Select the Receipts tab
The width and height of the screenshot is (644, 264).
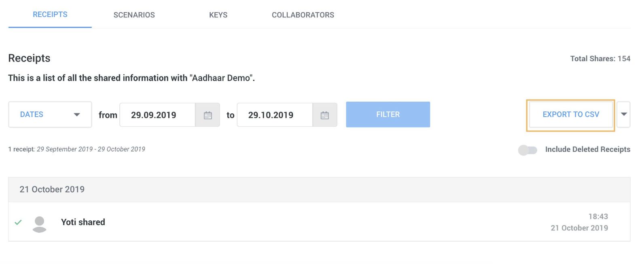pos(50,15)
